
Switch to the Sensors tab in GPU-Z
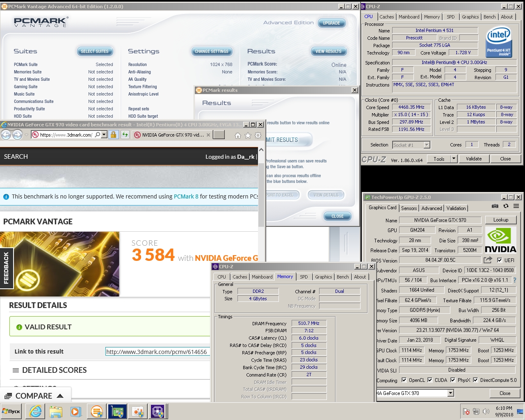point(409,208)
